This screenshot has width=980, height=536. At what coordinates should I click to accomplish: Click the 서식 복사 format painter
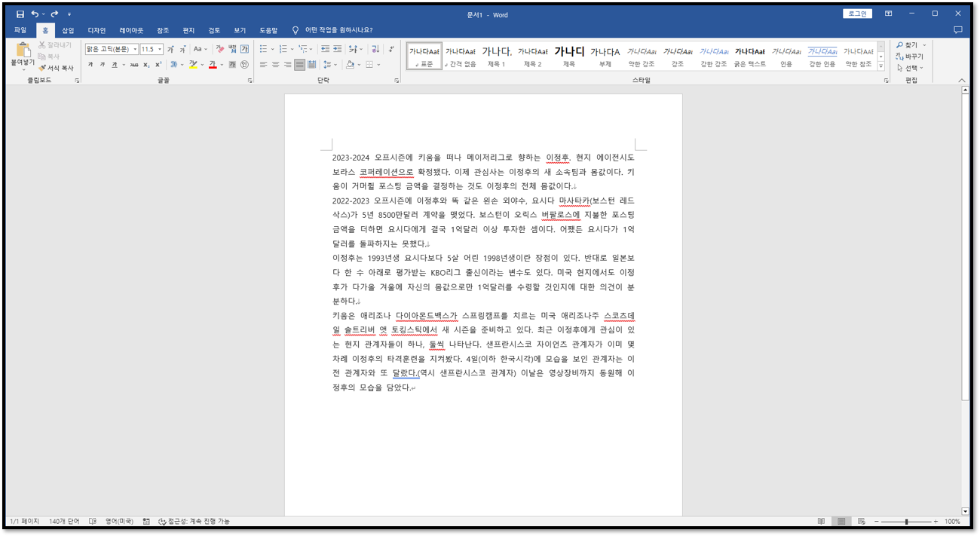(56, 68)
